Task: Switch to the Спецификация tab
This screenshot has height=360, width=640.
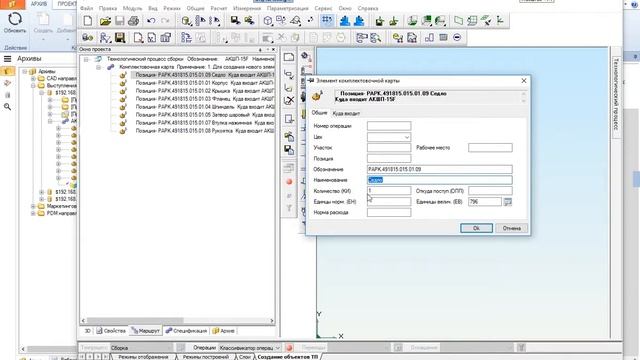Action: click(186, 331)
